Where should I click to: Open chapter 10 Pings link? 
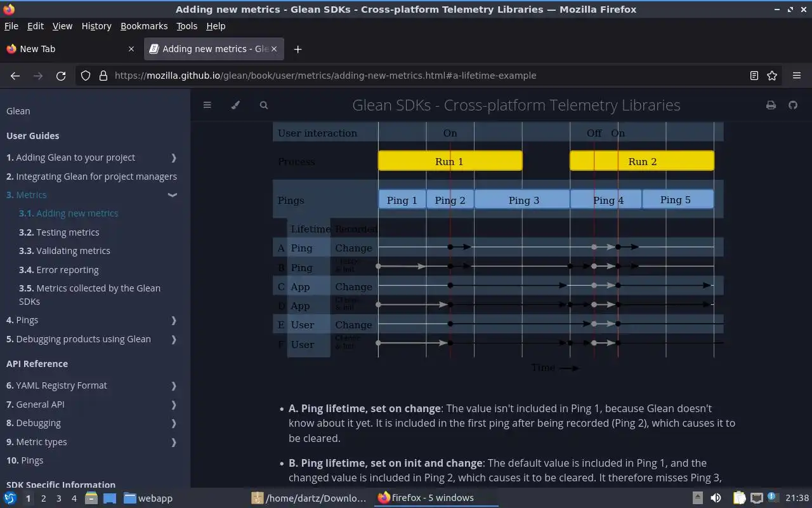coord(25,460)
